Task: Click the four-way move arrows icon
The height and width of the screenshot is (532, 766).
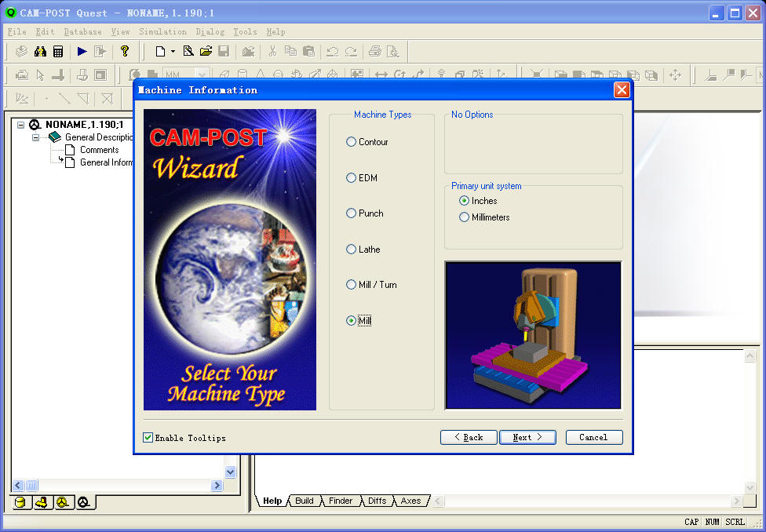Action: 675,75
